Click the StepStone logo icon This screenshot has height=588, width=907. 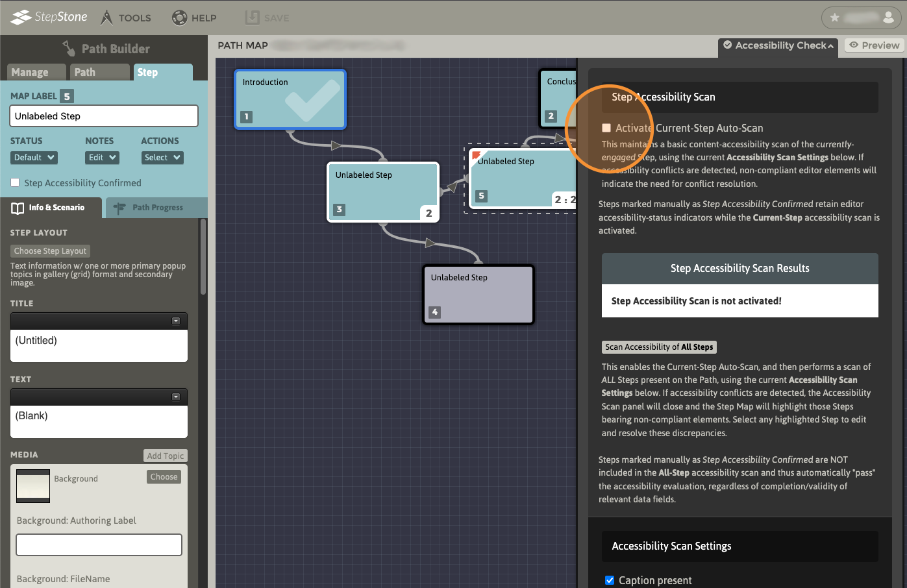tap(21, 17)
